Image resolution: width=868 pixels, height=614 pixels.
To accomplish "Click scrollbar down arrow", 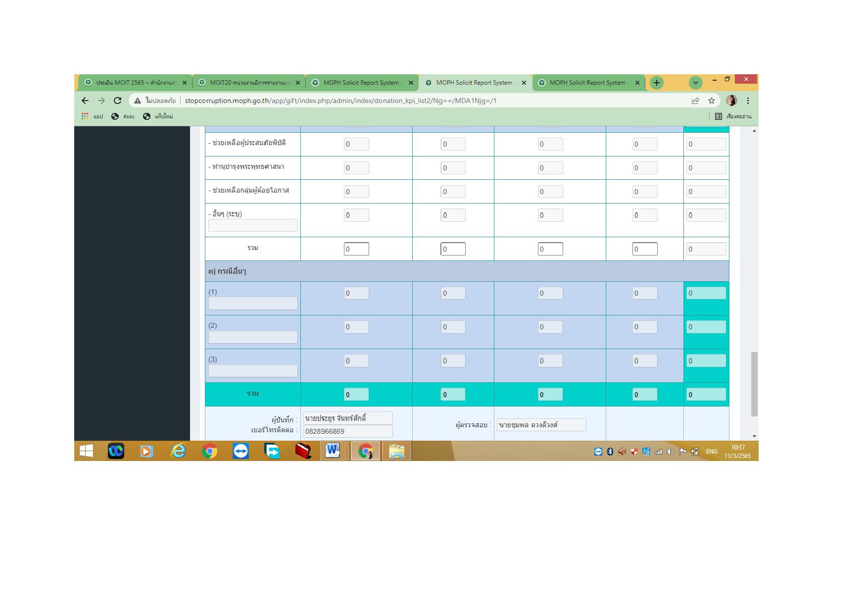I will pos(754,436).
